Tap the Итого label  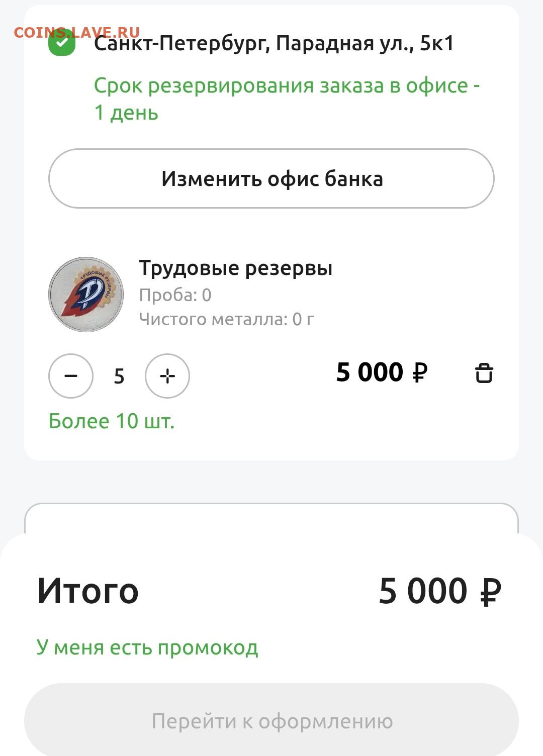click(x=88, y=591)
